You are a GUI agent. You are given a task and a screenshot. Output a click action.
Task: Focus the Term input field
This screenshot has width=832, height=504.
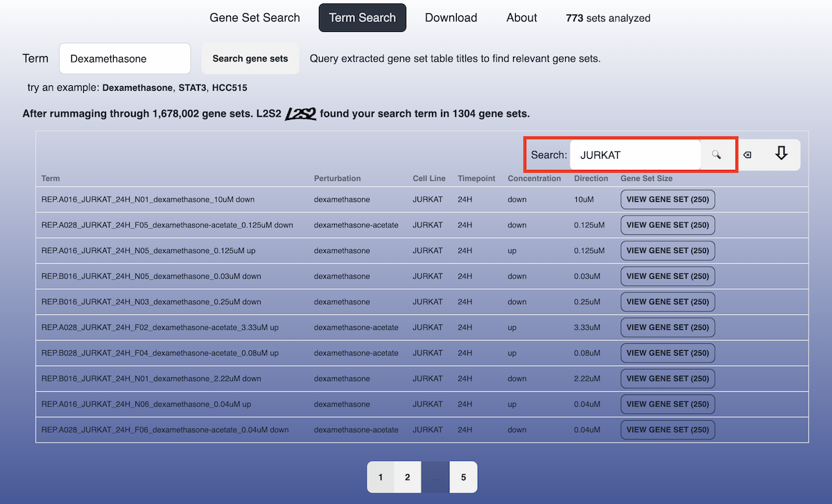125,59
